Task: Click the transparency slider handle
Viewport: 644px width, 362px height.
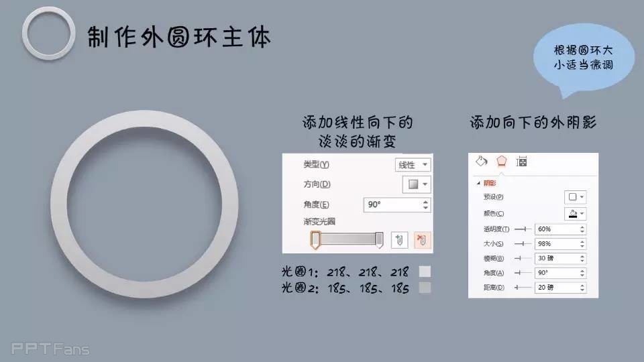Action: [x=525, y=229]
